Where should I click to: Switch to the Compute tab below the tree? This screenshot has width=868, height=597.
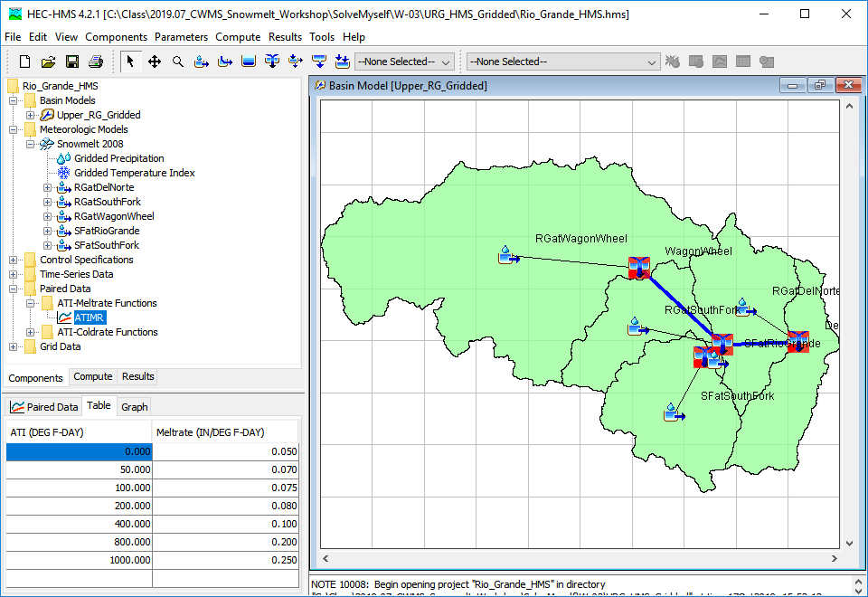pos(93,376)
